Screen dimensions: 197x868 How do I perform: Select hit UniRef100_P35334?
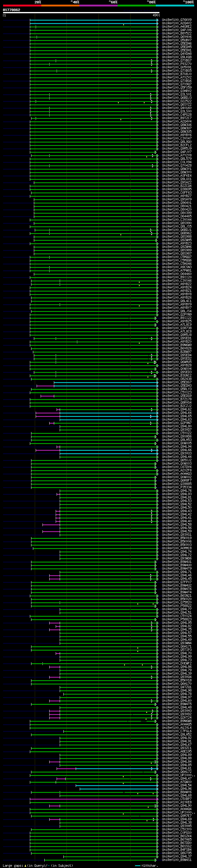[177, 487]
